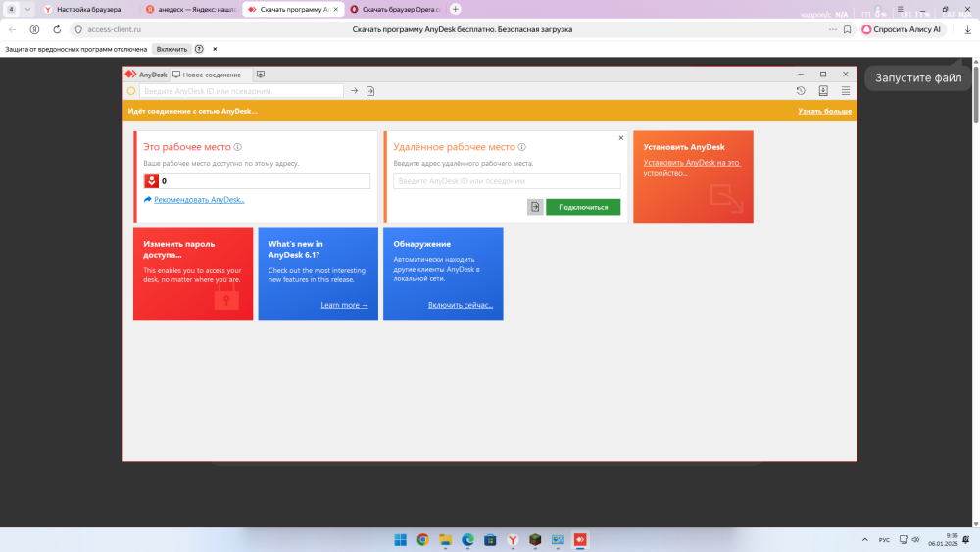This screenshot has width=980, height=552.
Task: Click the connect arrow in AnyDesk toolbar
Action: tap(355, 91)
